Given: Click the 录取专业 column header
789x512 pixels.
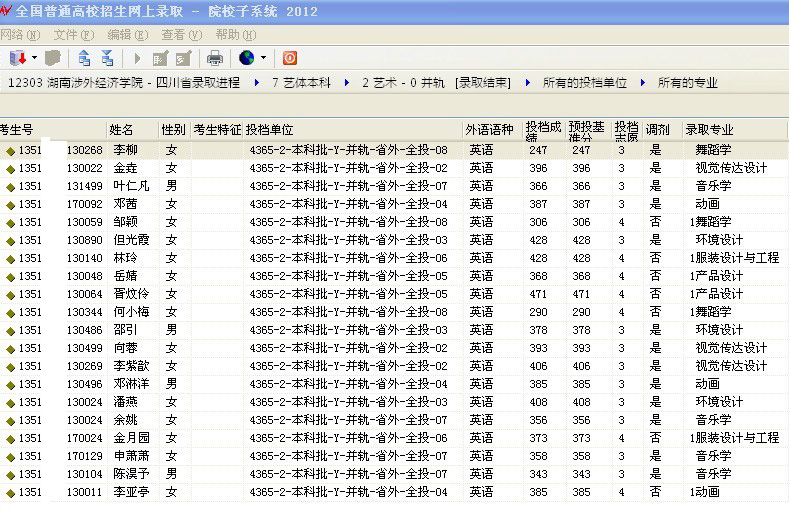Looking at the screenshot, I should click(x=709, y=130).
